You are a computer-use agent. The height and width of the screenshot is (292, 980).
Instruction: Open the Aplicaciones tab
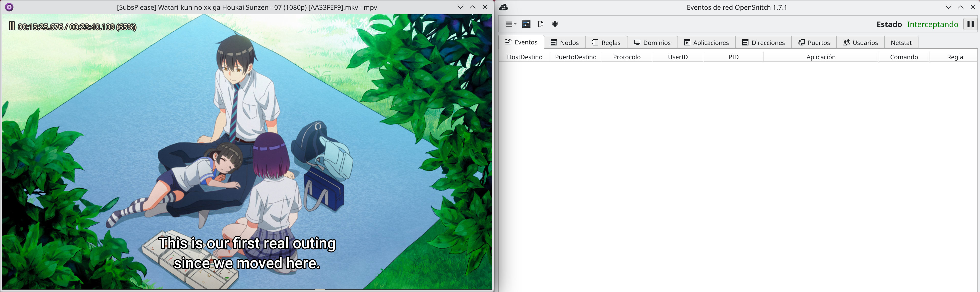pos(706,43)
